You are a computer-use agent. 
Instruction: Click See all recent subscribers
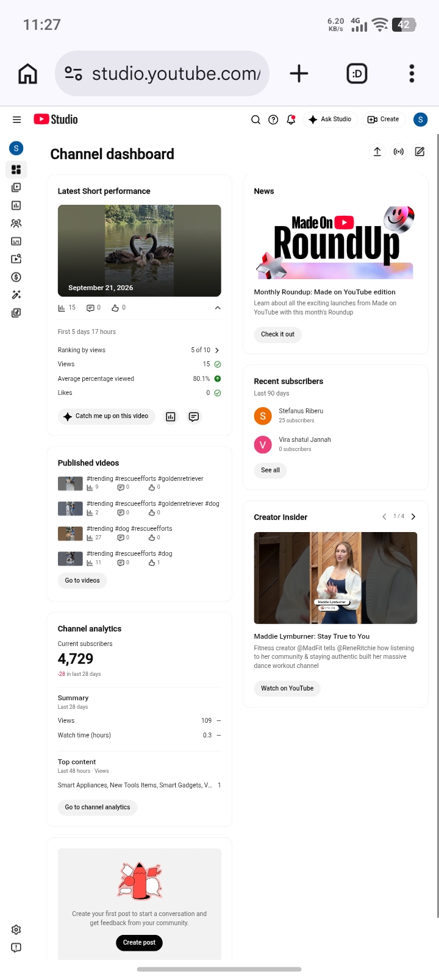coord(271,470)
